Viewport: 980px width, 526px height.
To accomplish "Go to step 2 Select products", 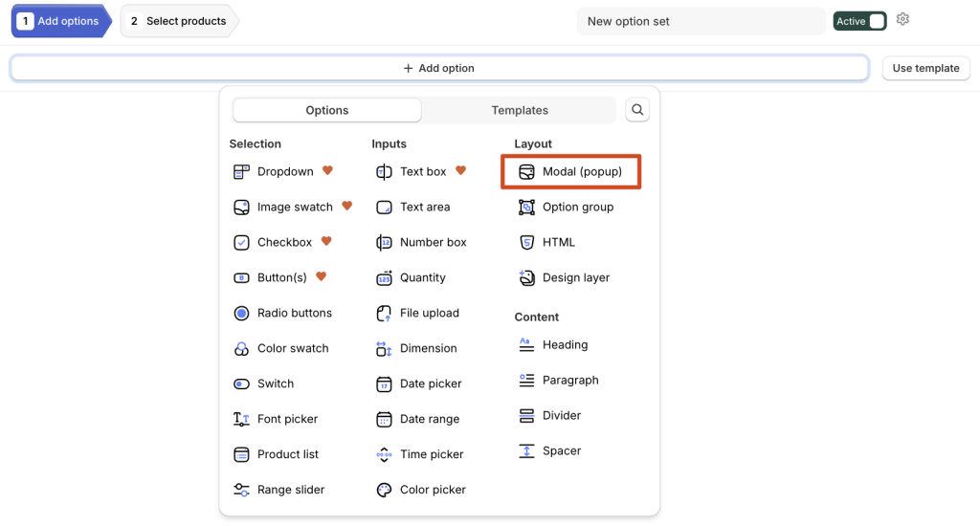I will [179, 21].
